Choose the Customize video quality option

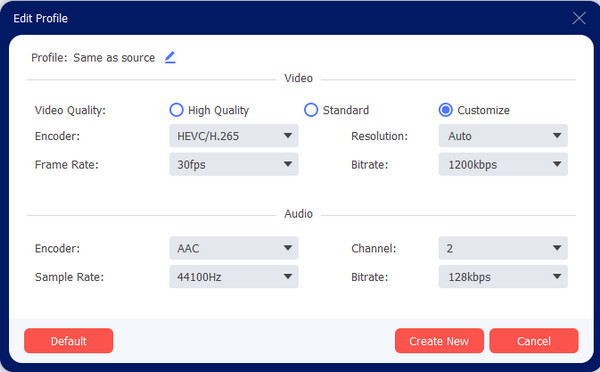click(x=445, y=110)
